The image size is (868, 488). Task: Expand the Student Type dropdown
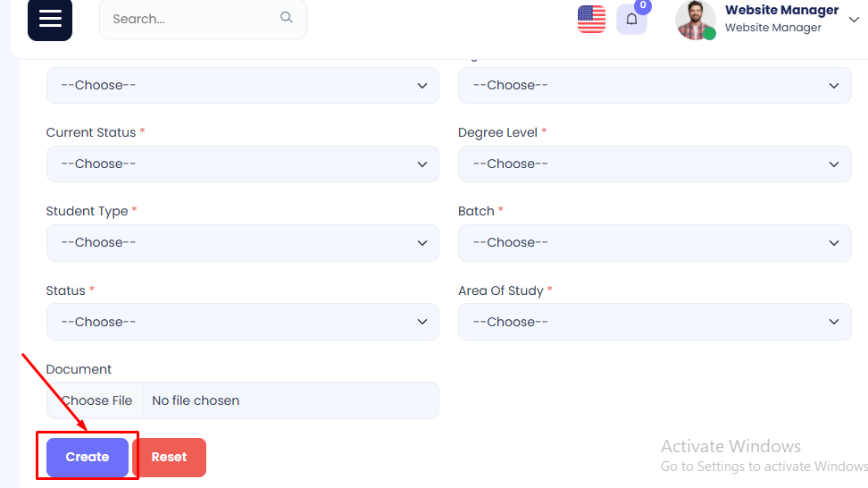(242, 243)
